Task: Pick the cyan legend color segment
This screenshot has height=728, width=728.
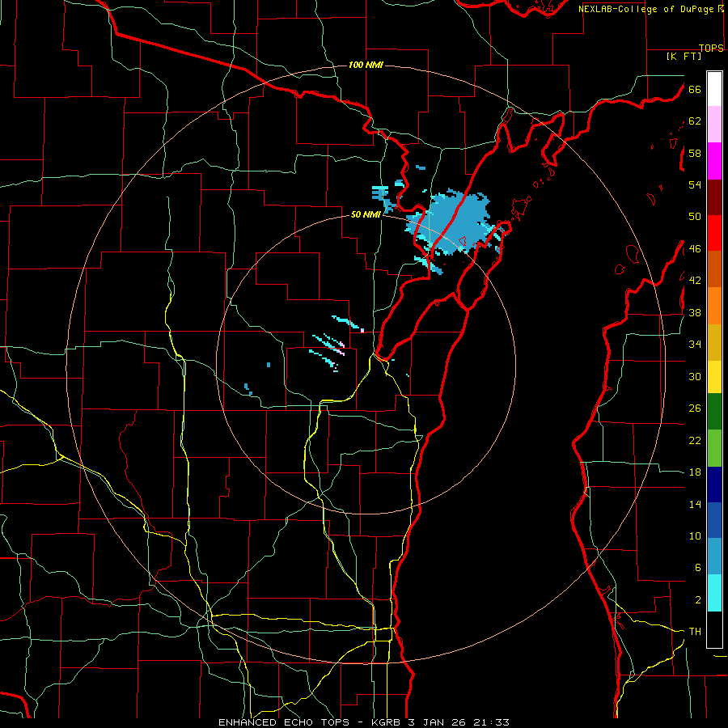Action: (714, 593)
